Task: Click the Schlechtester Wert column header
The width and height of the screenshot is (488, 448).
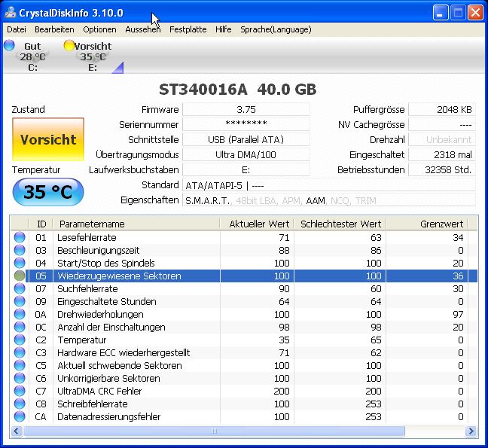Action: tap(340, 224)
